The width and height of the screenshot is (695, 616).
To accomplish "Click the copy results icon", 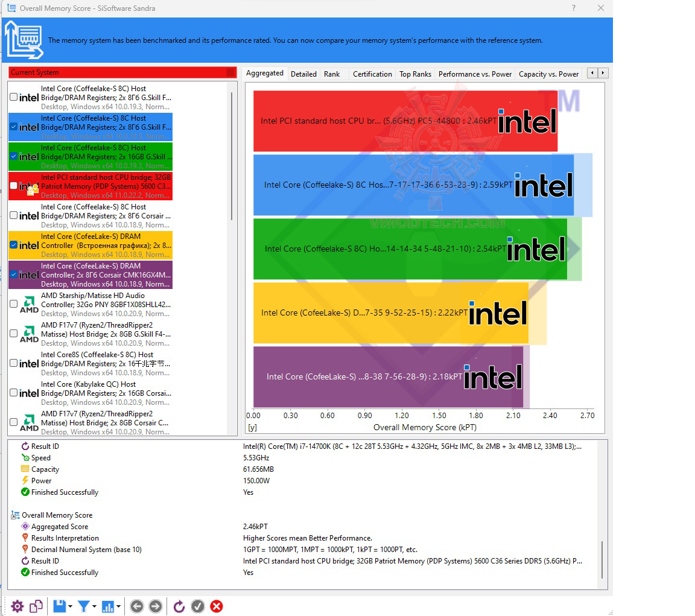I will (x=36, y=606).
